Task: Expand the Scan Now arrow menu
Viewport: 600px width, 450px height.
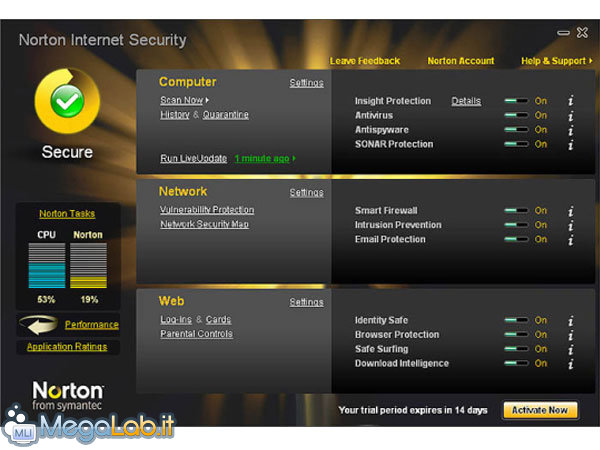Action: click(207, 100)
